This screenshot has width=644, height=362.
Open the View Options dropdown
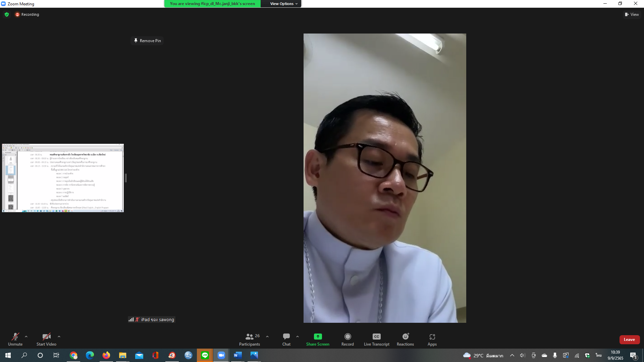pyautogui.click(x=284, y=4)
